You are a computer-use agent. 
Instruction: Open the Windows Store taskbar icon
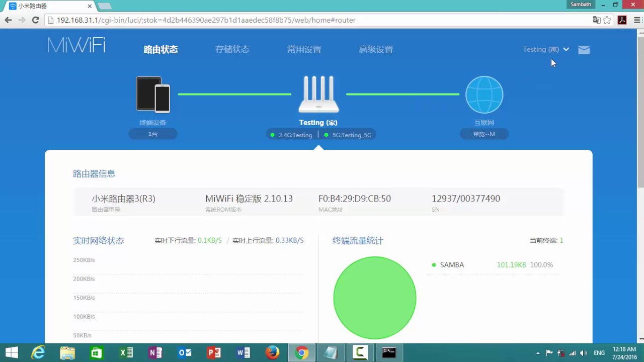(96, 352)
